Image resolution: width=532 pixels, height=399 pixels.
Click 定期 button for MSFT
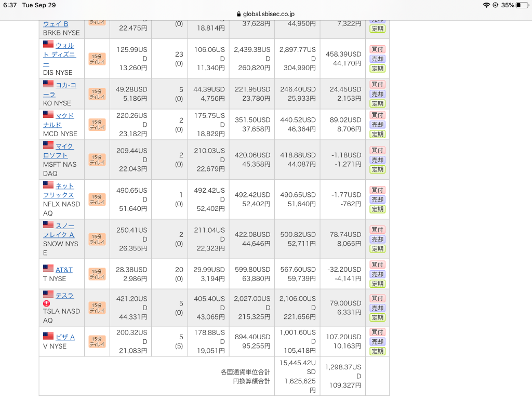click(x=377, y=169)
